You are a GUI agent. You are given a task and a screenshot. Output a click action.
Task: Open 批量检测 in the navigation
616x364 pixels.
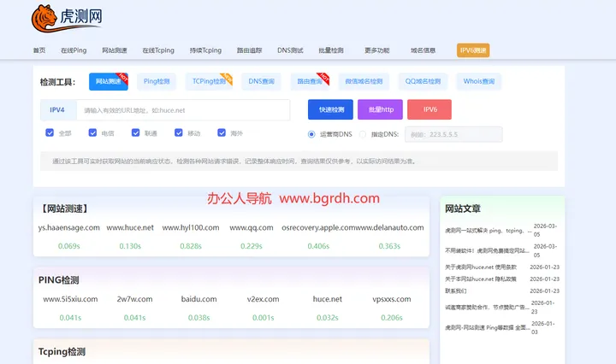(x=331, y=50)
